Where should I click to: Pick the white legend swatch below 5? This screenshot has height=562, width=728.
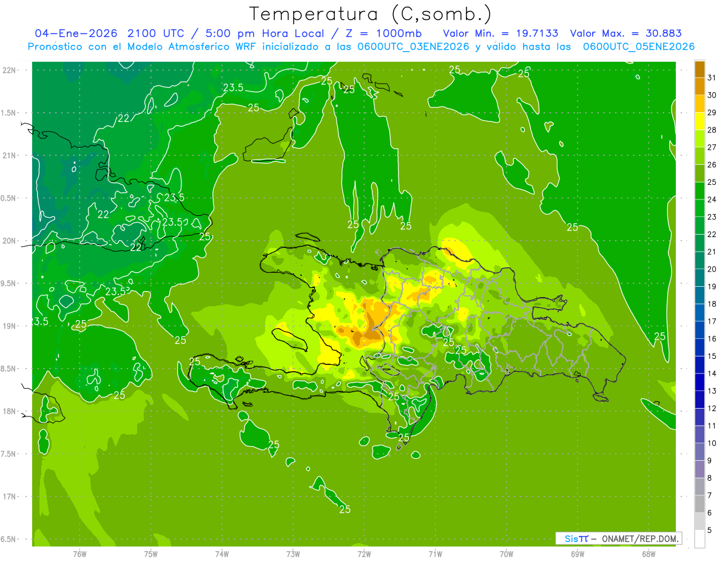[699, 539]
